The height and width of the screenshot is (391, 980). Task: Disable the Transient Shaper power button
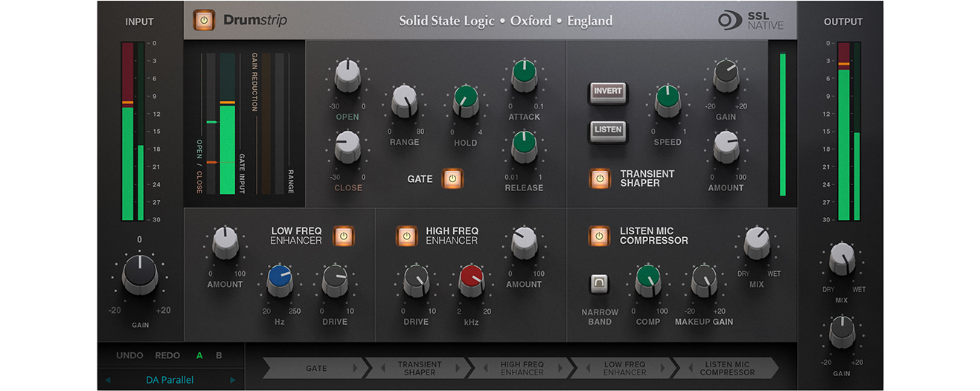(x=600, y=178)
